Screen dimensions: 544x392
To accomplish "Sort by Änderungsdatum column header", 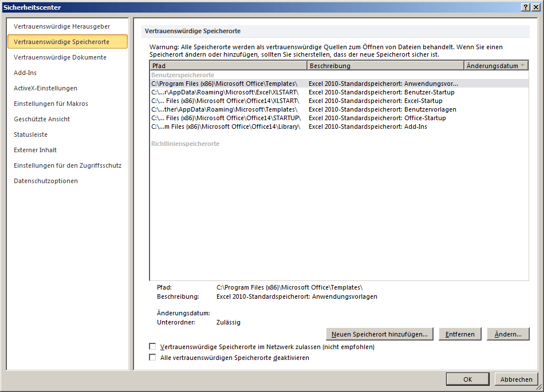I will tap(496, 65).
